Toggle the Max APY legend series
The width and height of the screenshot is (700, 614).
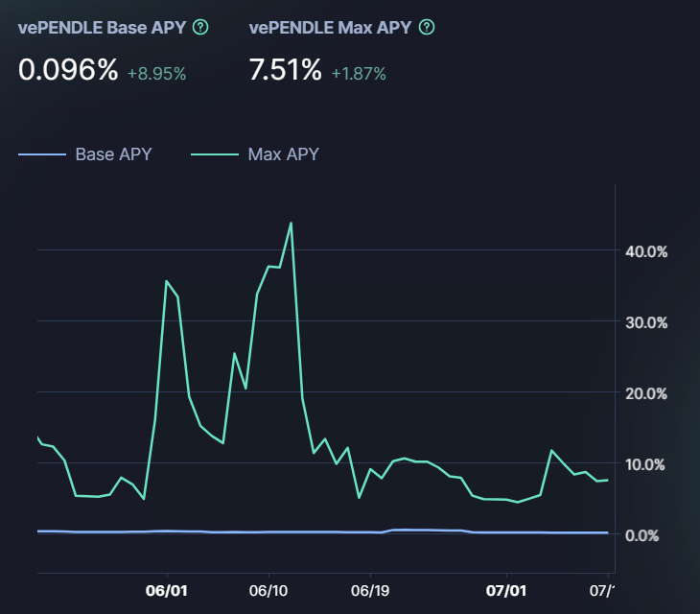(255, 154)
